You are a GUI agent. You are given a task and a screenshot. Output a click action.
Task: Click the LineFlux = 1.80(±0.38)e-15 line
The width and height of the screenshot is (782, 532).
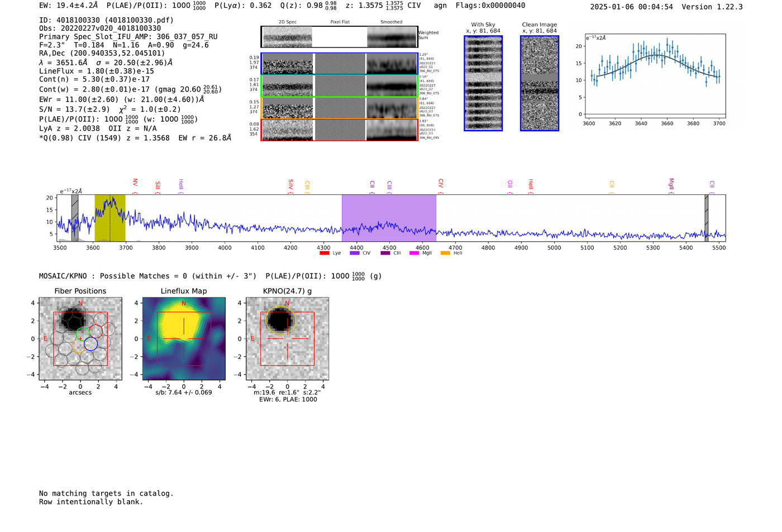coord(97,71)
